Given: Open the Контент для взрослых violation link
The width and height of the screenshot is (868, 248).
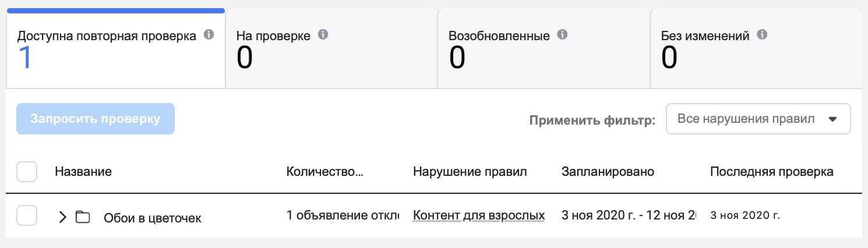Looking at the screenshot, I should [x=479, y=216].
